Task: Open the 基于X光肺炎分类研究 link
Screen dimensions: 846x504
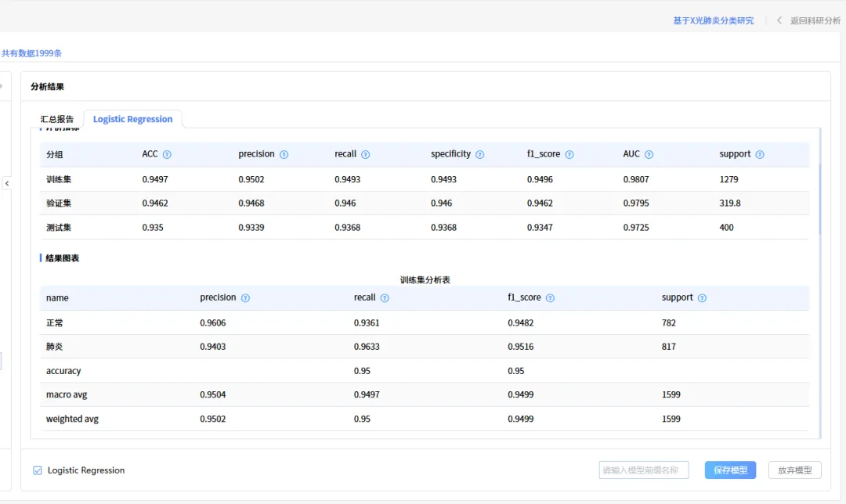Action: tap(714, 20)
